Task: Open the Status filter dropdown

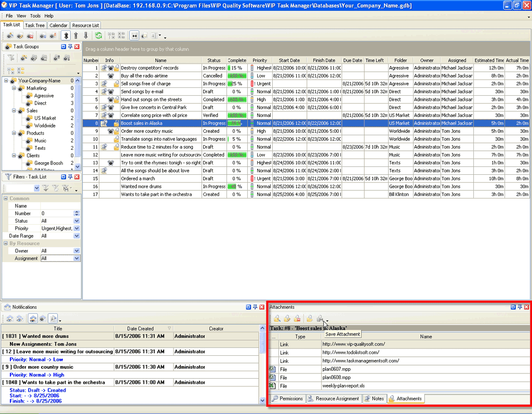Action: pyautogui.click(x=77, y=221)
